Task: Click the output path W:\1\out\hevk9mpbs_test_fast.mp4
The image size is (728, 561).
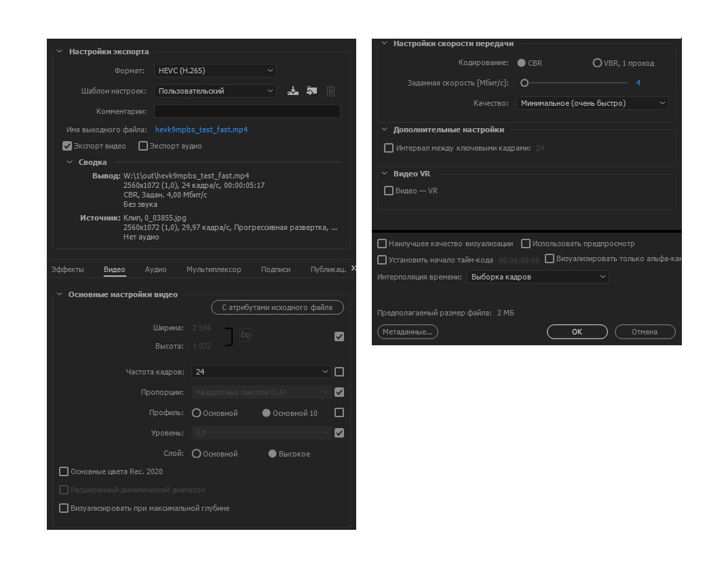Action: [x=186, y=176]
